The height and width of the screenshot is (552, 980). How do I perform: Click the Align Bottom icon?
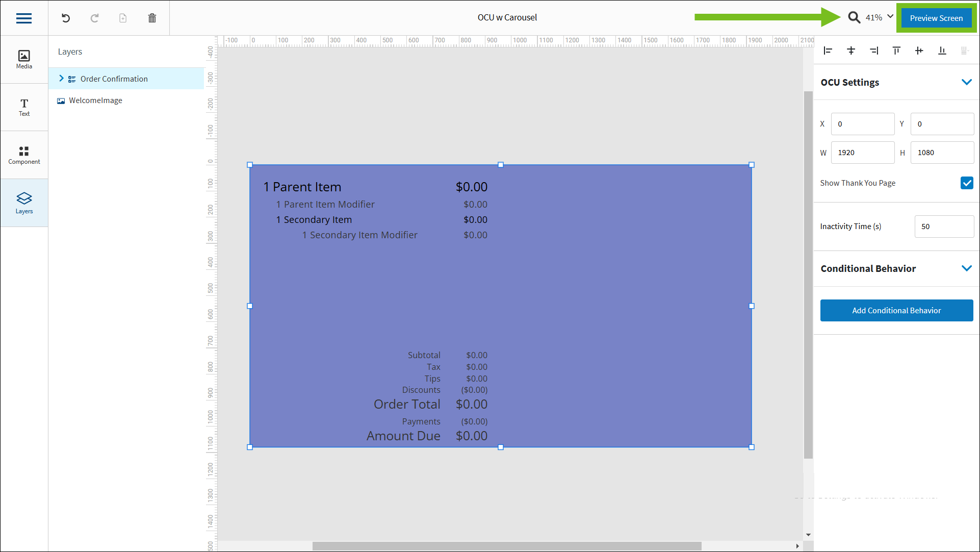[942, 51]
